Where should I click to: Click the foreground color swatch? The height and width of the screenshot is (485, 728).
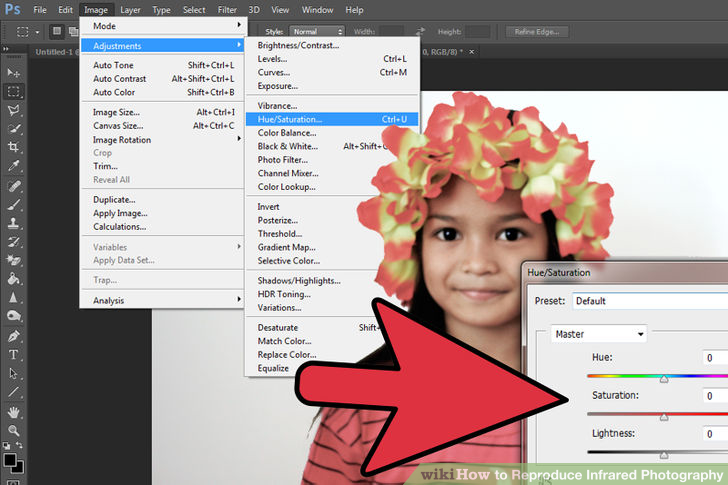point(9,459)
